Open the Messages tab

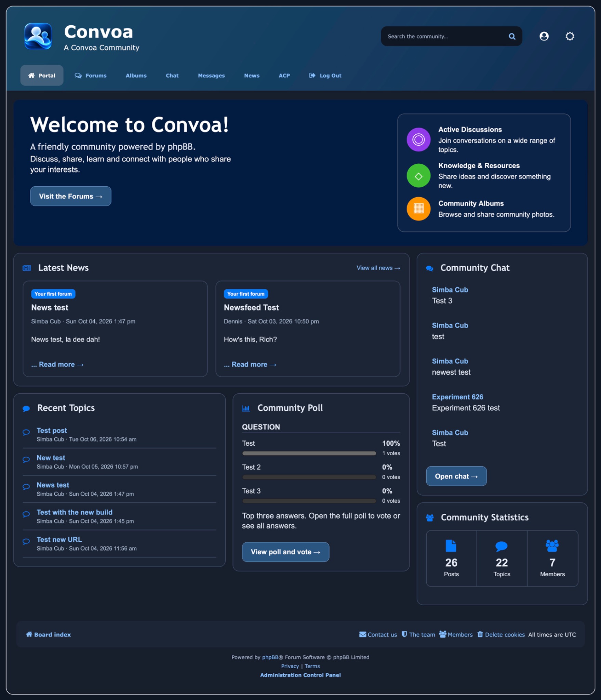click(x=211, y=76)
